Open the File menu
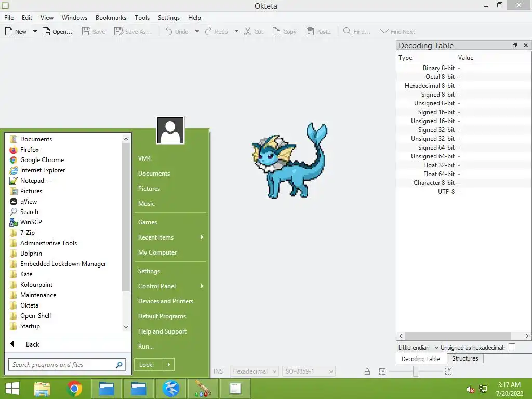 click(x=9, y=18)
